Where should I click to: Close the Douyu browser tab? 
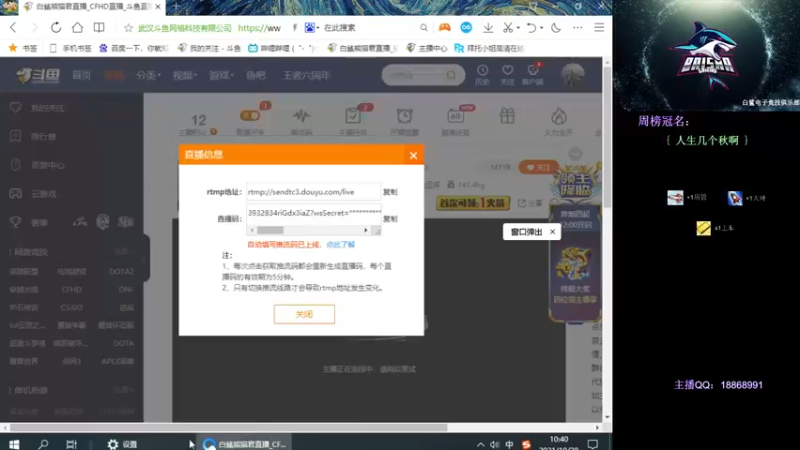[158, 7]
